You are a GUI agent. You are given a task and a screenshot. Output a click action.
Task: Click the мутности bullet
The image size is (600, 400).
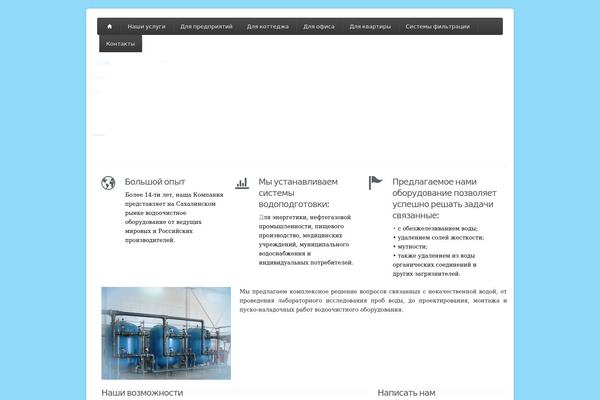[x=410, y=247]
